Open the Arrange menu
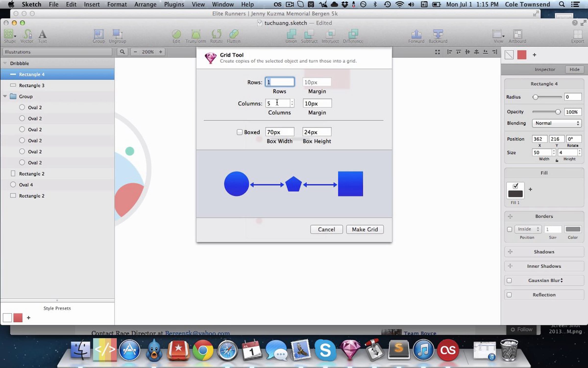 (x=145, y=4)
